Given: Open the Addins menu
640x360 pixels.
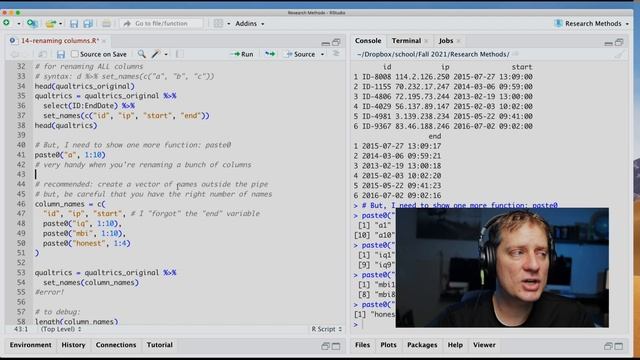Looking at the screenshot, I should [249, 24].
